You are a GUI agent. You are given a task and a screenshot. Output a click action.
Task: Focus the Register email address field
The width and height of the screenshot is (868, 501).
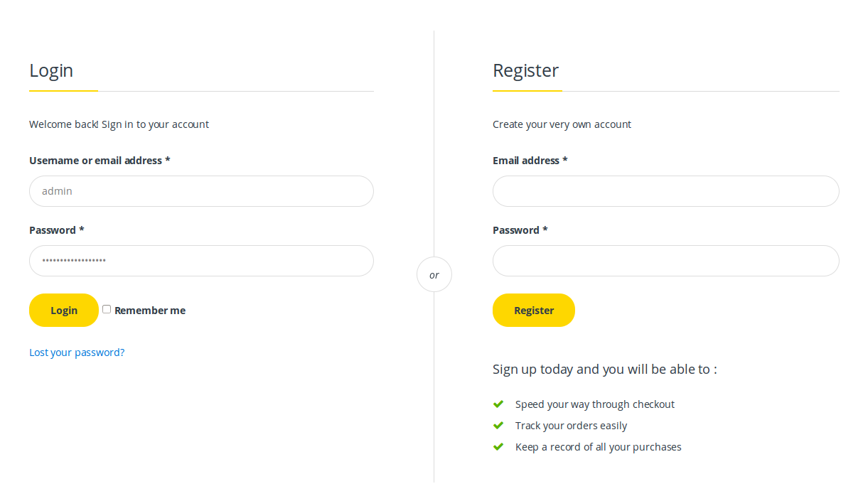click(665, 191)
